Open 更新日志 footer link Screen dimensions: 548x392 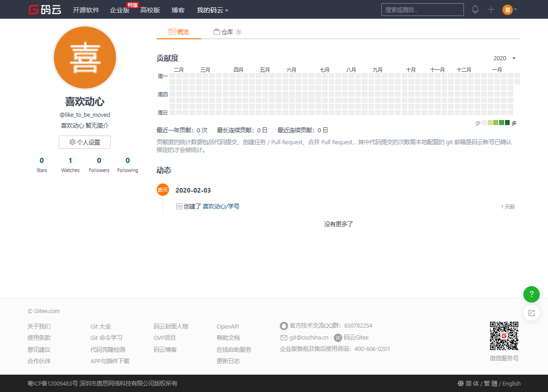[228, 361]
